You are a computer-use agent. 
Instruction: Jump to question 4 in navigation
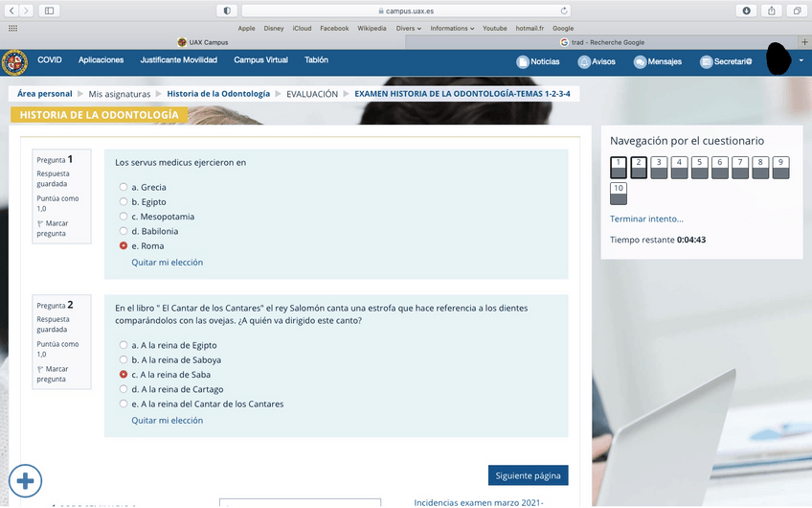[x=679, y=168]
